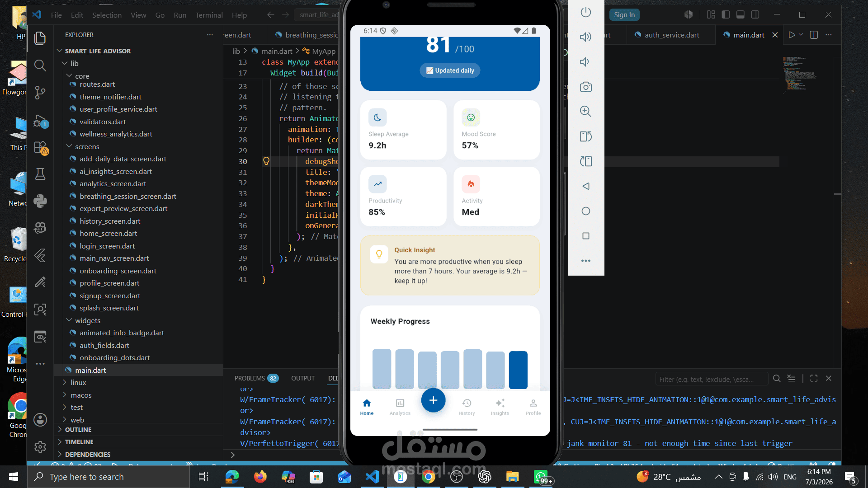Screen dimensions: 868x488
Task: Open the Search view in activity bar
Action: click(40, 66)
